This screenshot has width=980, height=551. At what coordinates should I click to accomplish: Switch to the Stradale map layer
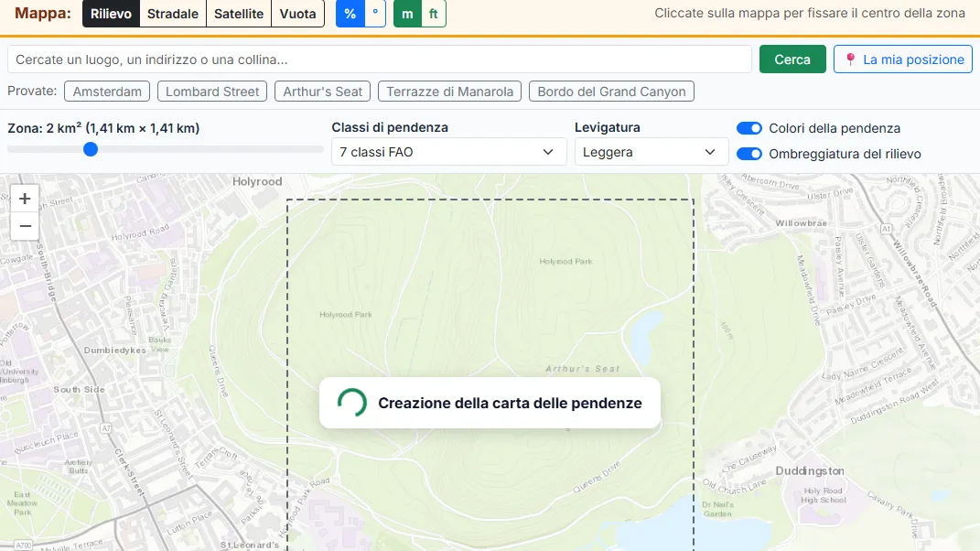click(x=173, y=14)
